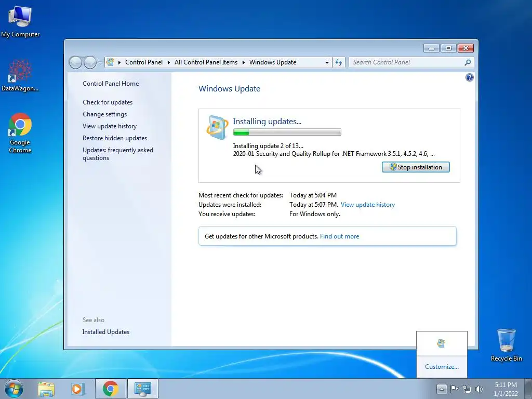Go to Control Panel Home
532x399 pixels.
tap(111, 84)
